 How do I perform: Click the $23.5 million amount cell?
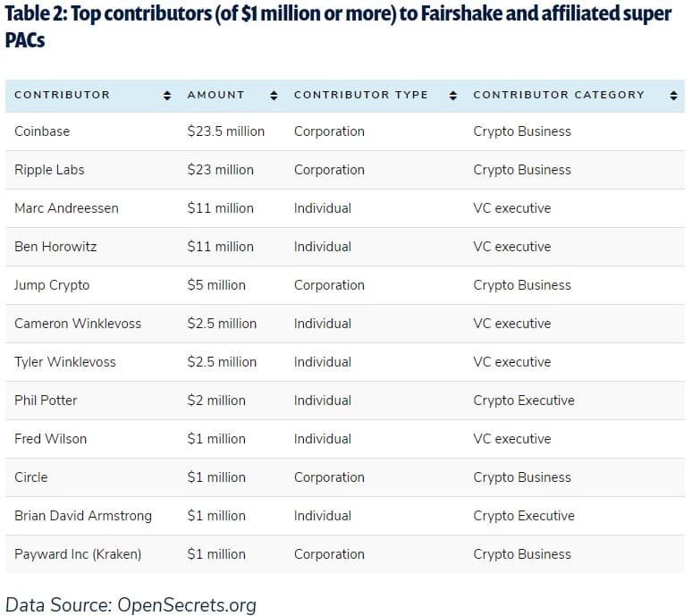click(225, 131)
